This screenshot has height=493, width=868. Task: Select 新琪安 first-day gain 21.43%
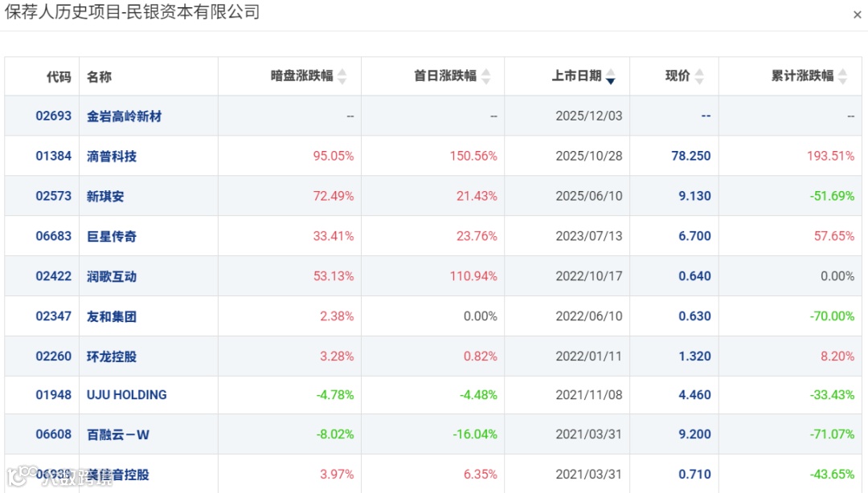pyautogui.click(x=477, y=196)
